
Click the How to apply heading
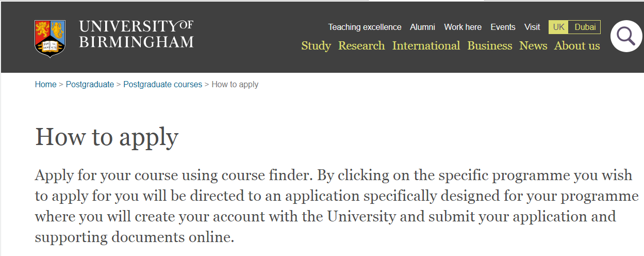coord(107,137)
